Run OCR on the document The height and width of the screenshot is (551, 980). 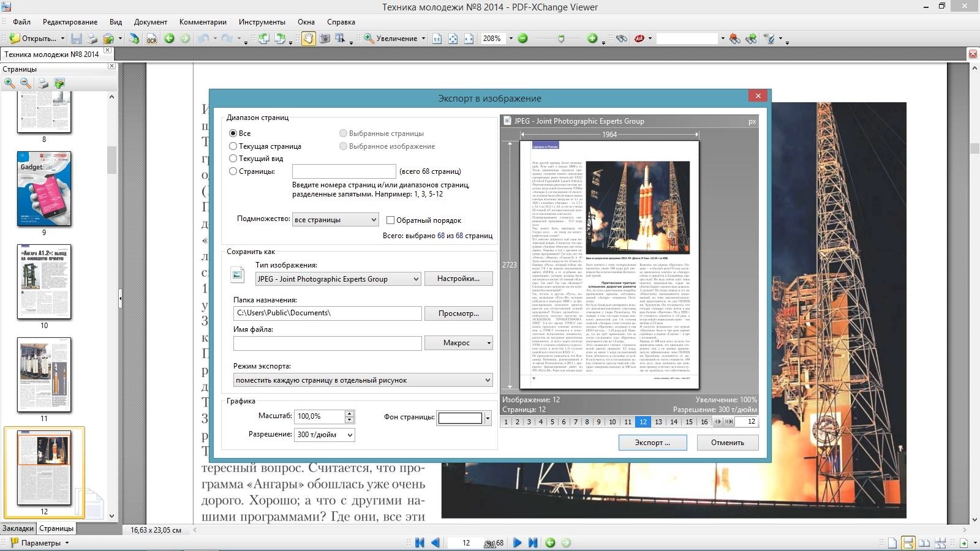(x=152, y=39)
